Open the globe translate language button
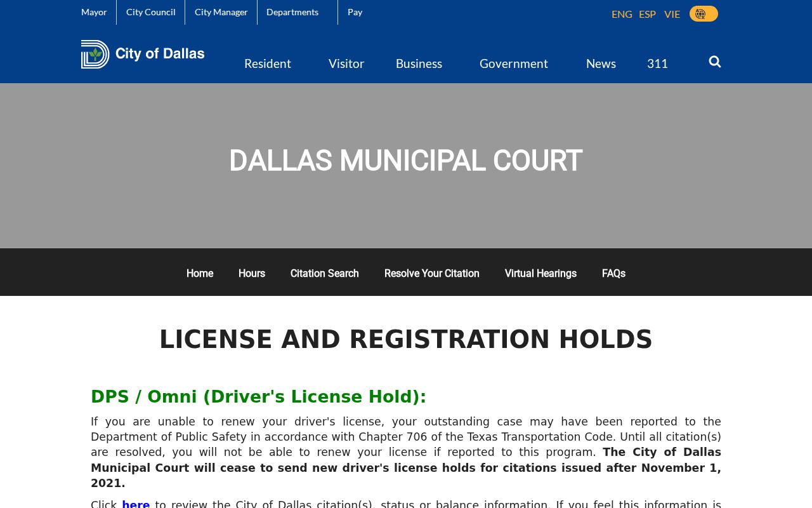Screen dimensions: 812x508 pyautogui.click(x=704, y=13)
